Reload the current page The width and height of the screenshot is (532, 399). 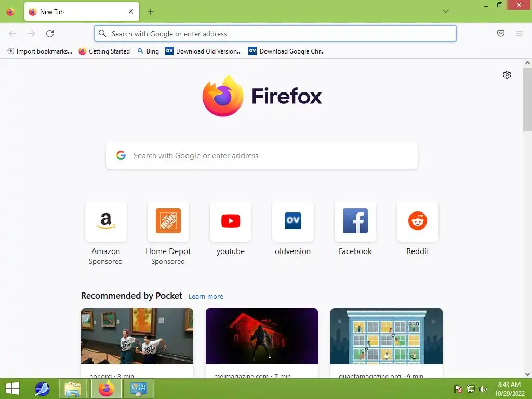[50, 34]
